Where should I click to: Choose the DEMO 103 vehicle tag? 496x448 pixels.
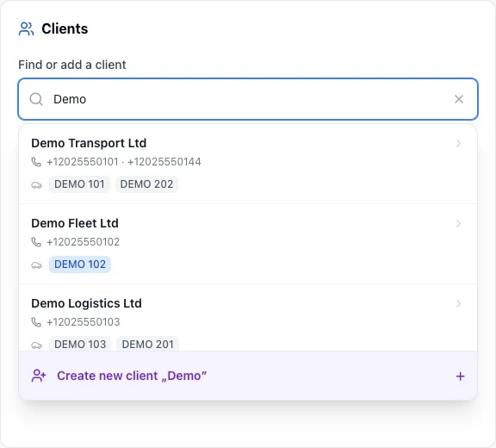coord(80,344)
